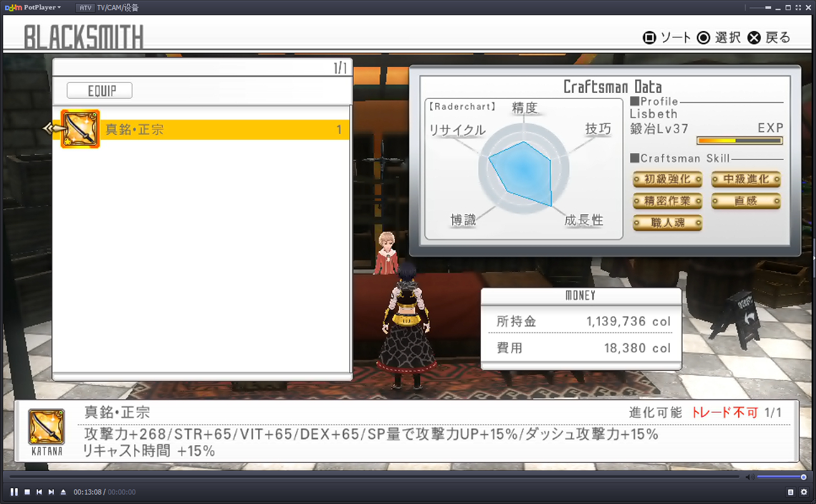The width and height of the screenshot is (816, 504).
Task: Click the blacksmith EXP bar
Action: (x=739, y=140)
